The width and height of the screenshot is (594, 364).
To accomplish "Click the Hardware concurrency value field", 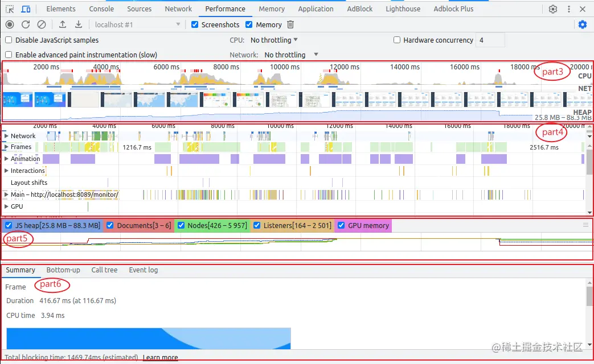I will tap(490, 40).
